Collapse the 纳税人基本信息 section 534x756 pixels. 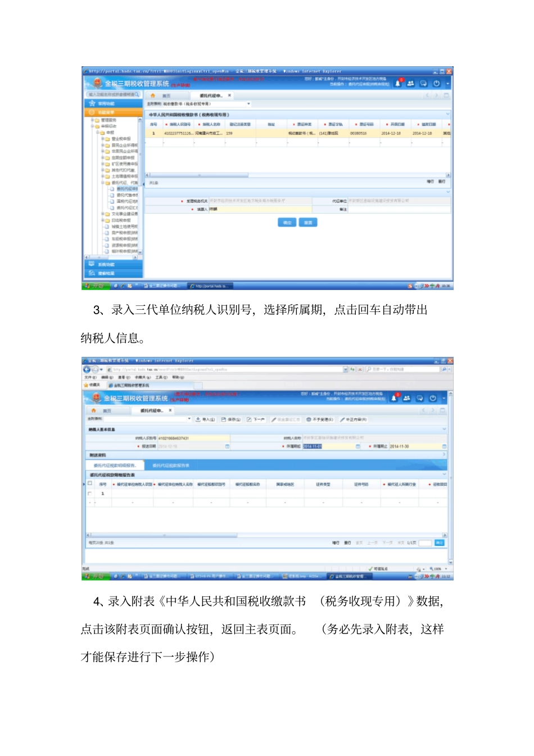(444, 429)
